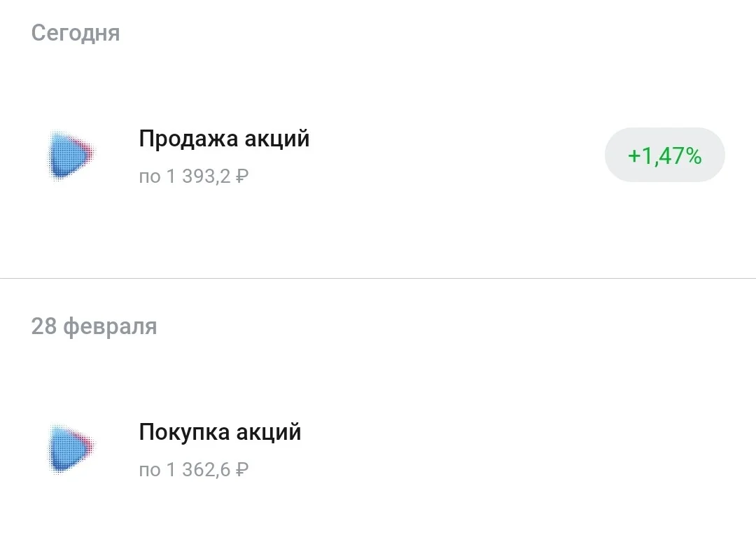
Task: Click the plus sign in the green profit badge
Action: [634, 156]
